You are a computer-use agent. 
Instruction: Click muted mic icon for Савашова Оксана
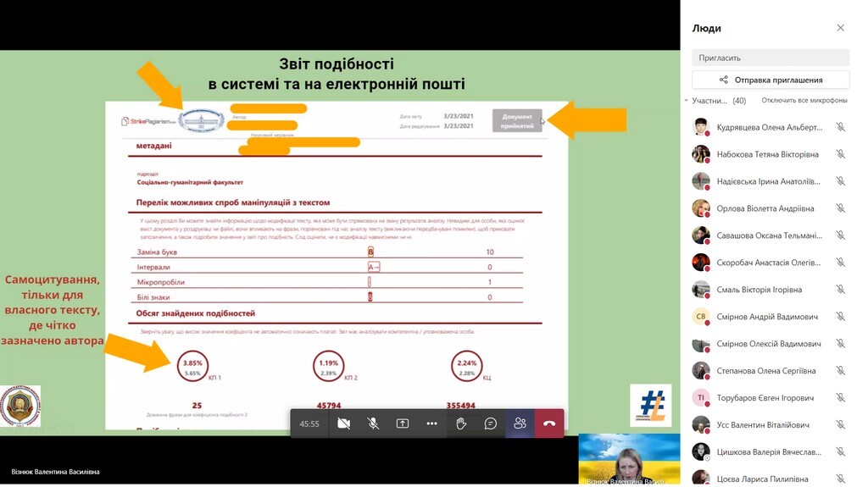(840, 235)
